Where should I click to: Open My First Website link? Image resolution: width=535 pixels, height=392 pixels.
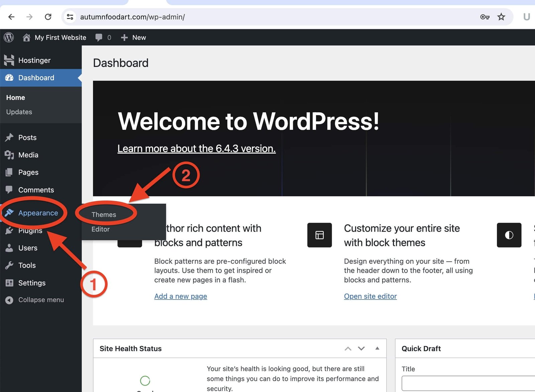(61, 37)
